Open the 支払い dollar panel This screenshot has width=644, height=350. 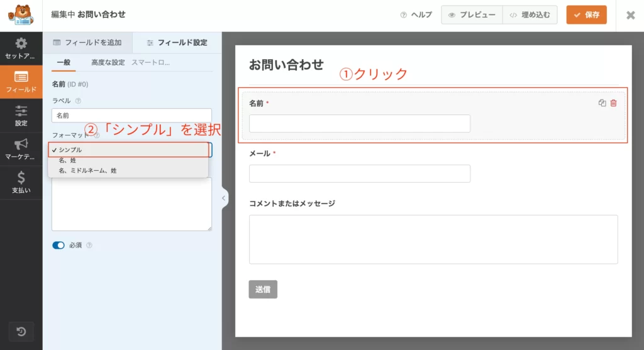(x=21, y=183)
